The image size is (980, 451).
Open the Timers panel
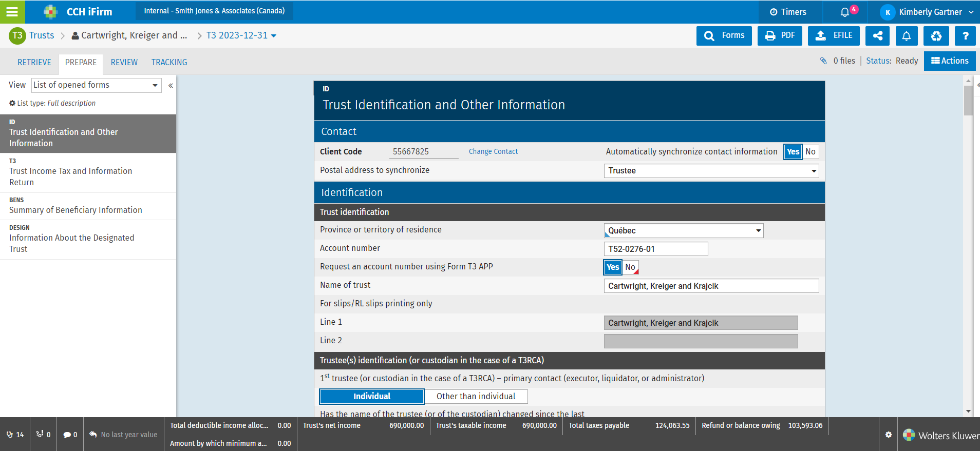click(788, 12)
